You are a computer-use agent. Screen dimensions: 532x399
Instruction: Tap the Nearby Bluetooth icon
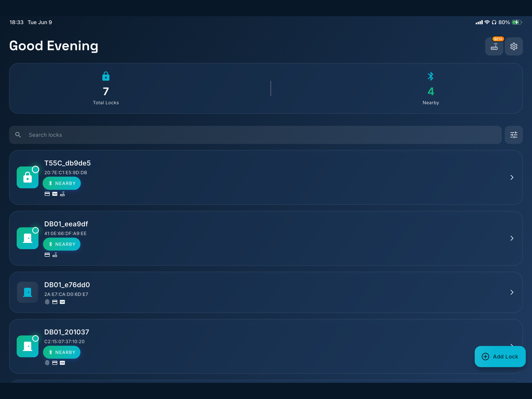pyautogui.click(x=431, y=76)
